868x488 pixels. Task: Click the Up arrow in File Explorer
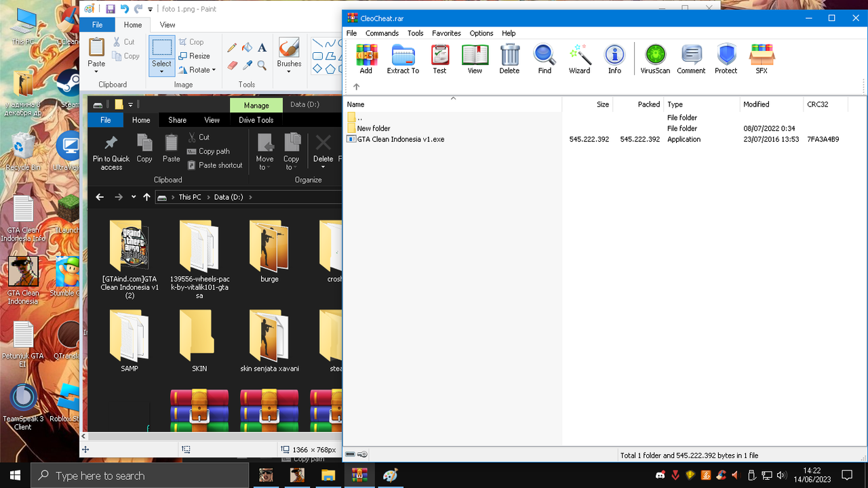point(146,197)
